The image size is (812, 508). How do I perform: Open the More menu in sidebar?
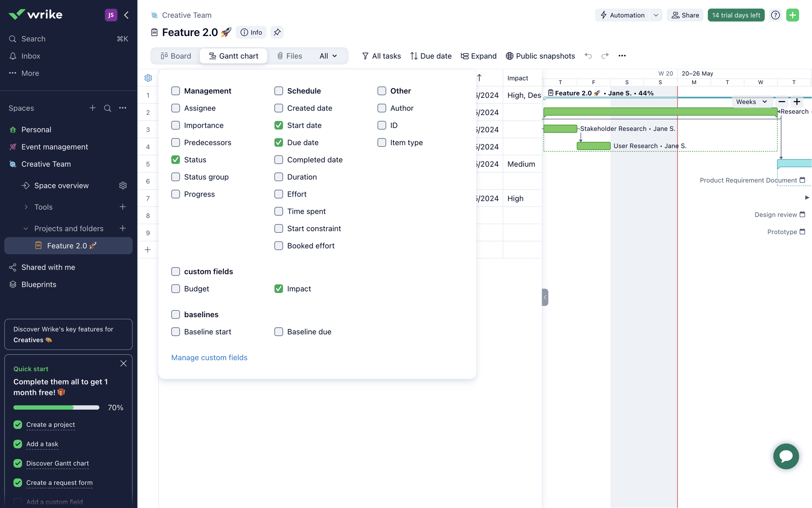[69, 73]
